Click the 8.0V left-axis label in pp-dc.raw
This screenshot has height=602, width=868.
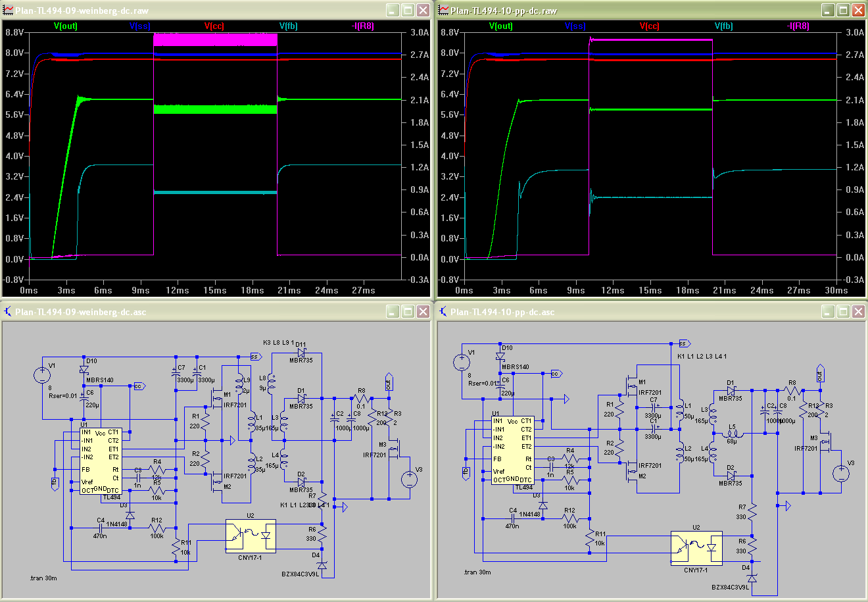pyautogui.click(x=450, y=53)
